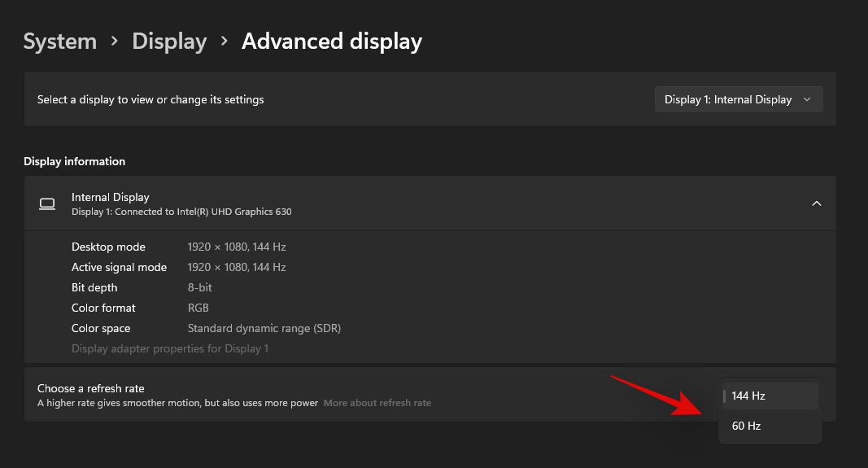Click the RGB Color format value
The image size is (868, 468).
pyautogui.click(x=198, y=308)
